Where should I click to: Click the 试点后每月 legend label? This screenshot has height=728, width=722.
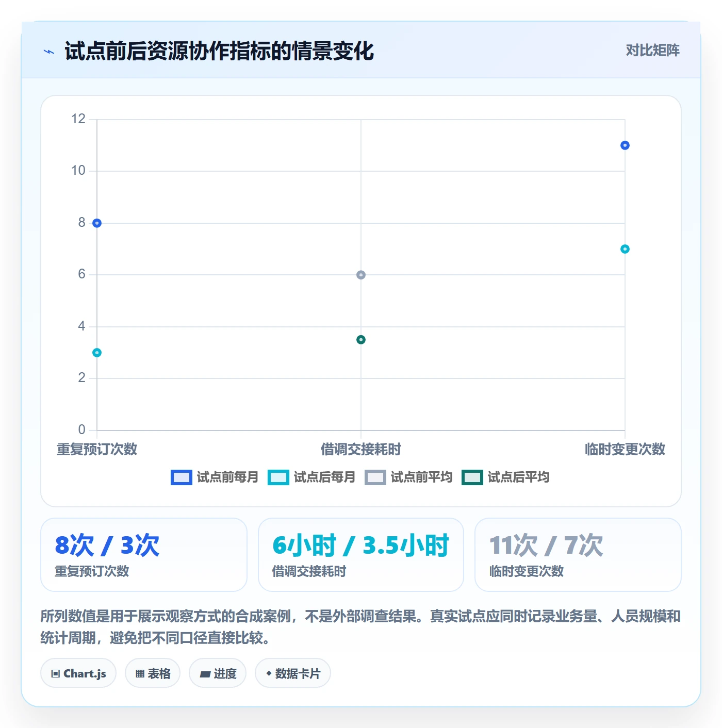tap(324, 477)
